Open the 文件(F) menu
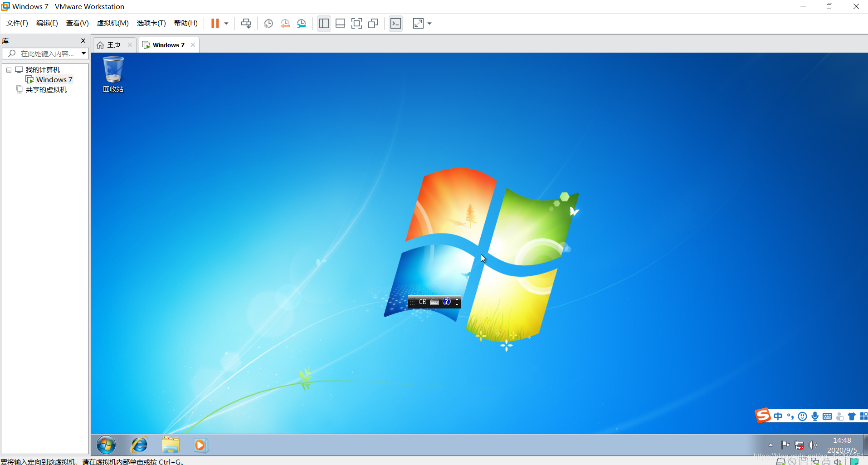The width and height of the screenshot is (868, 465). (17, 23)
